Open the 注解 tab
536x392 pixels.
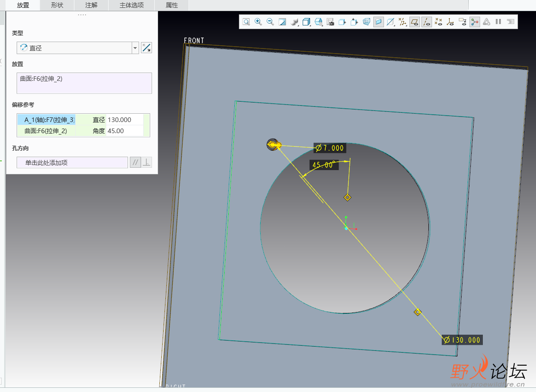pyautogui.click(x=91, y=5)
